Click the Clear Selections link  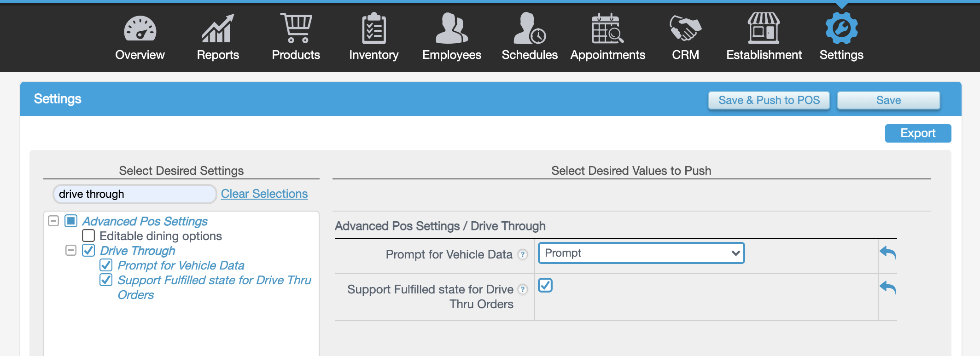pyautogui.click(x=264, y=194)
